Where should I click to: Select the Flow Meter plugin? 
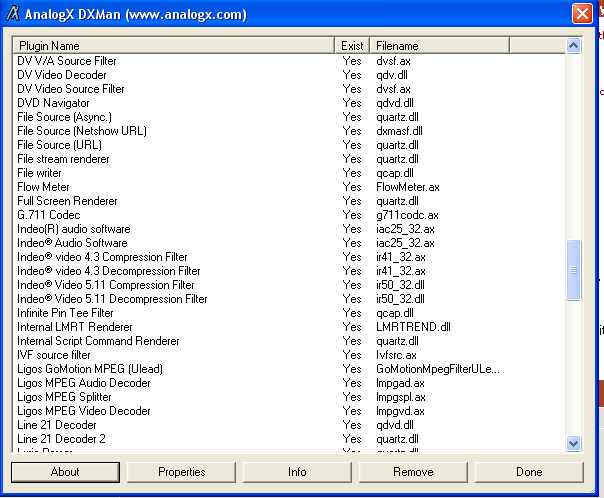click(x=289, y=187)
